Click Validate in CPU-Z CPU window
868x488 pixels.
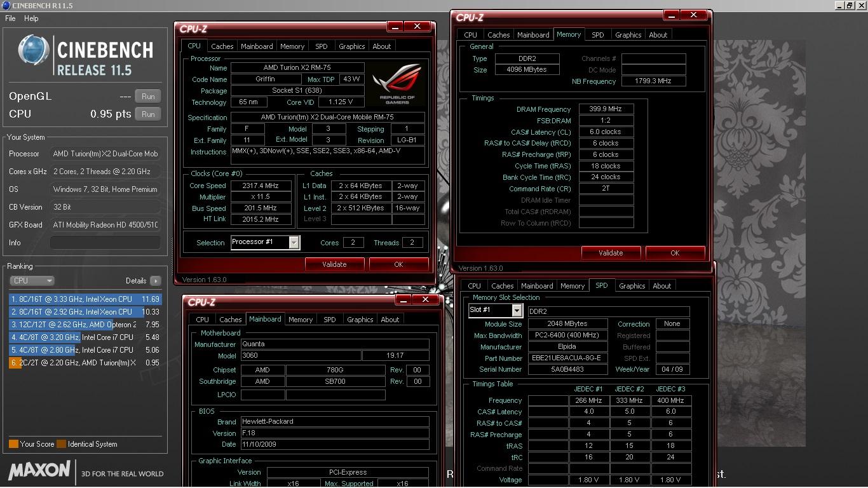(x=334, y=264)
